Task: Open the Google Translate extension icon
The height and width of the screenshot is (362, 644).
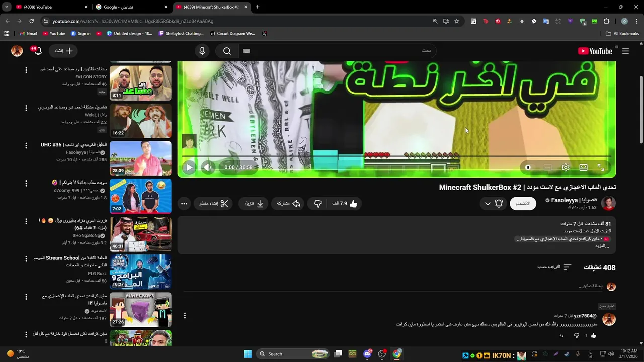Action: (x=546, y=21)
